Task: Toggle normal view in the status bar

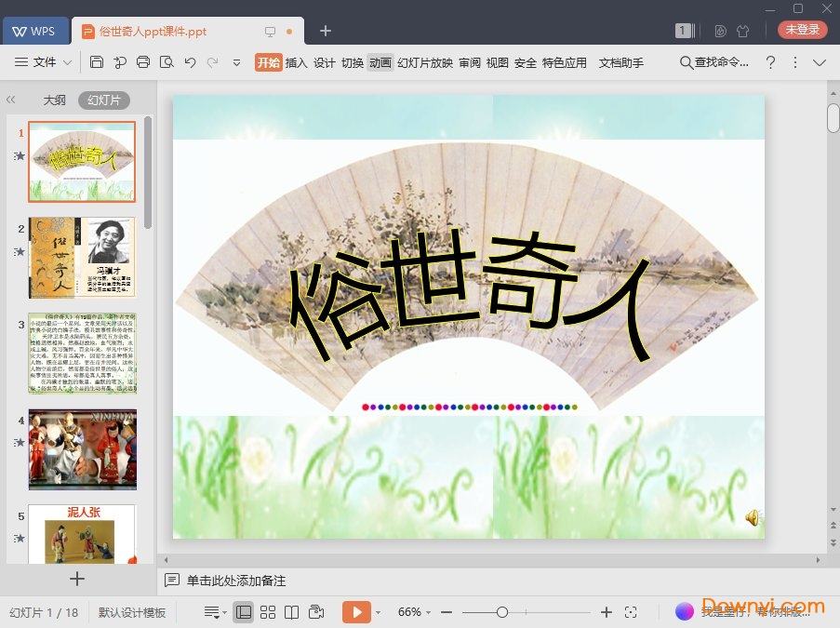Action: tap(243, 611)
